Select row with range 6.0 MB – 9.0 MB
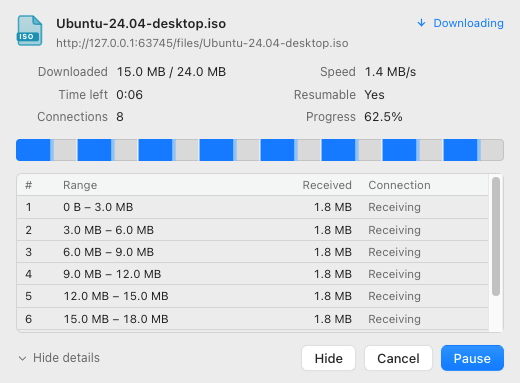The height and width of the screenshot is (383, 520). click(x=253, y=252)
